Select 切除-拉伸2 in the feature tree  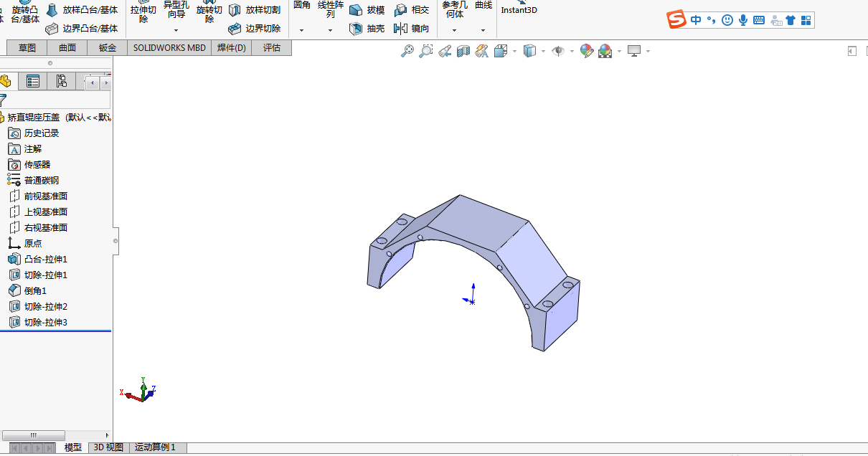click(45, 307)
